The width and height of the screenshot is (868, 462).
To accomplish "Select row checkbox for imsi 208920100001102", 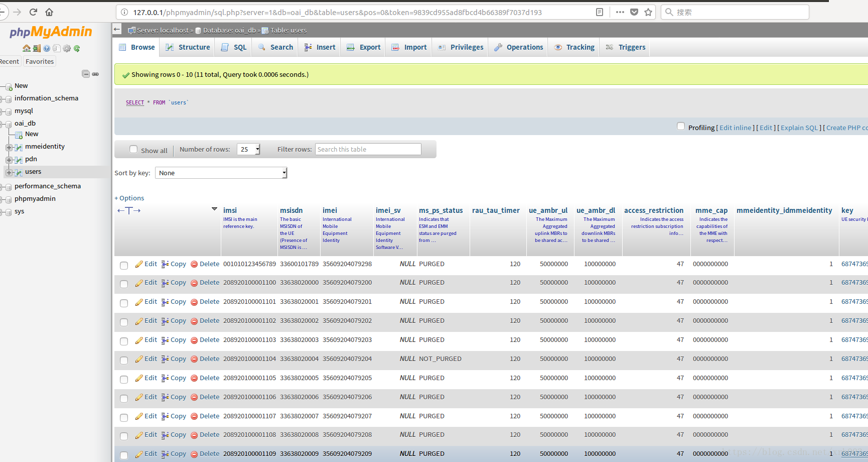I will coord(124,322).
